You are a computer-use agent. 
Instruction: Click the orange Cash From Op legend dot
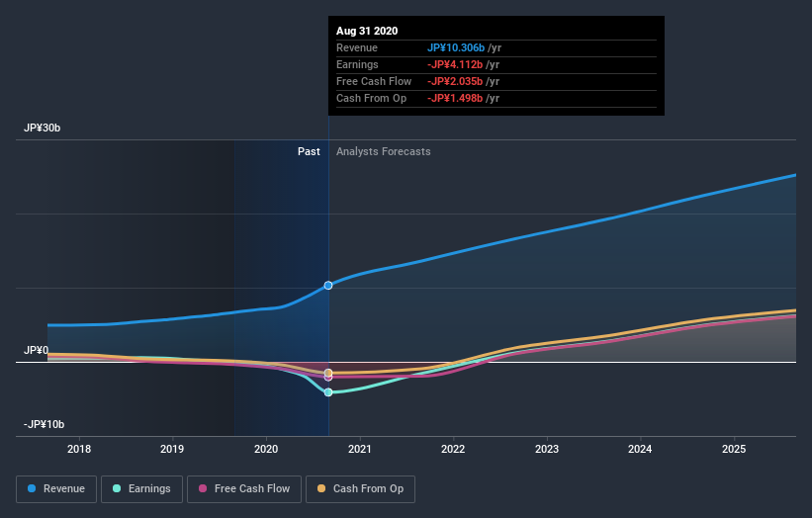321,488
